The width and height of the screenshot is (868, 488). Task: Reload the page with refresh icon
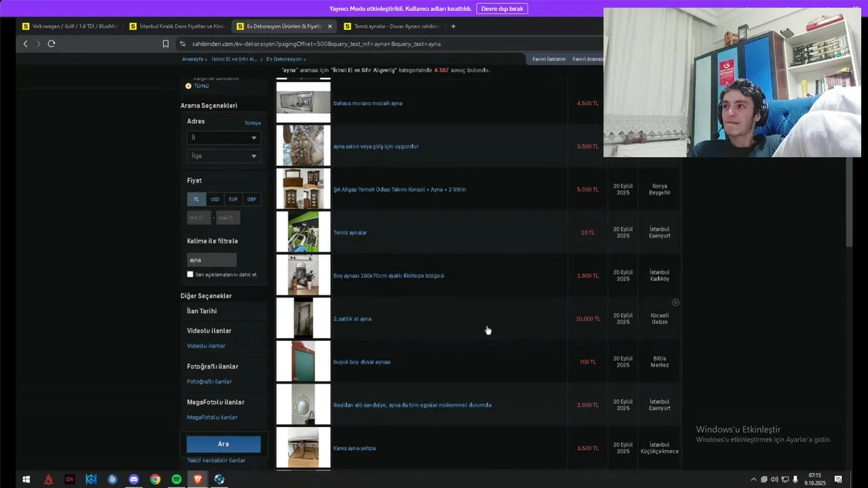(51, 43)
